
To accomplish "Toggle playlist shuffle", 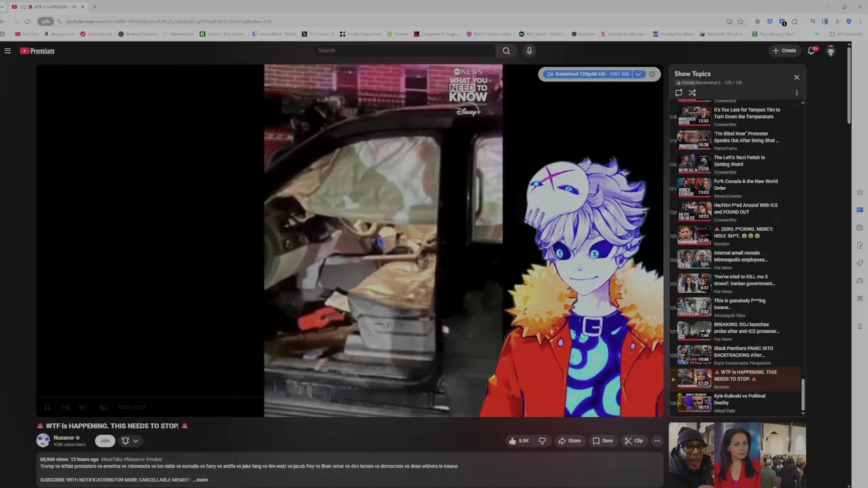I will coord(692,93).
